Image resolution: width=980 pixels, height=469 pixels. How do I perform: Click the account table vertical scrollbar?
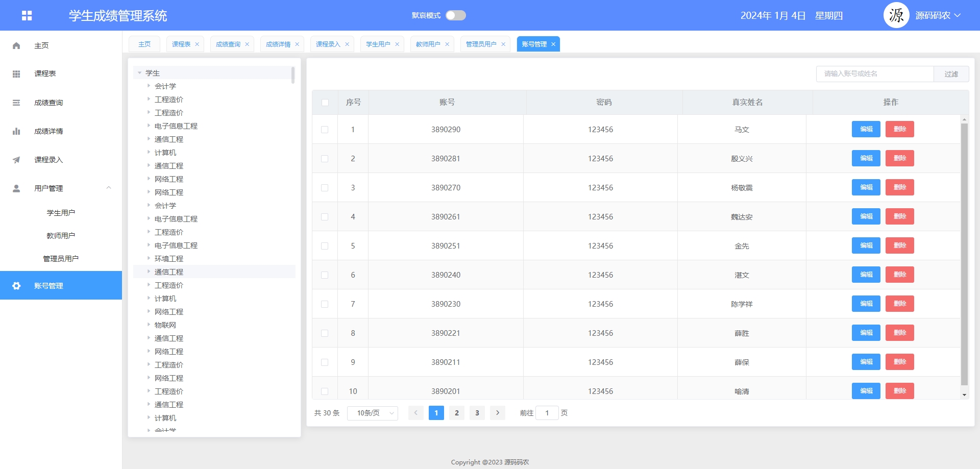coord(964,254)
